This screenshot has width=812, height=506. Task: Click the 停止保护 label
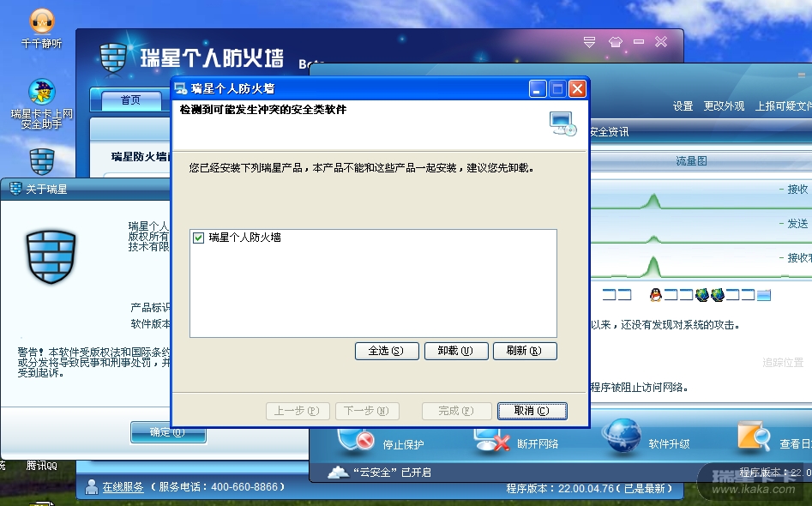[x=403, y=444]
